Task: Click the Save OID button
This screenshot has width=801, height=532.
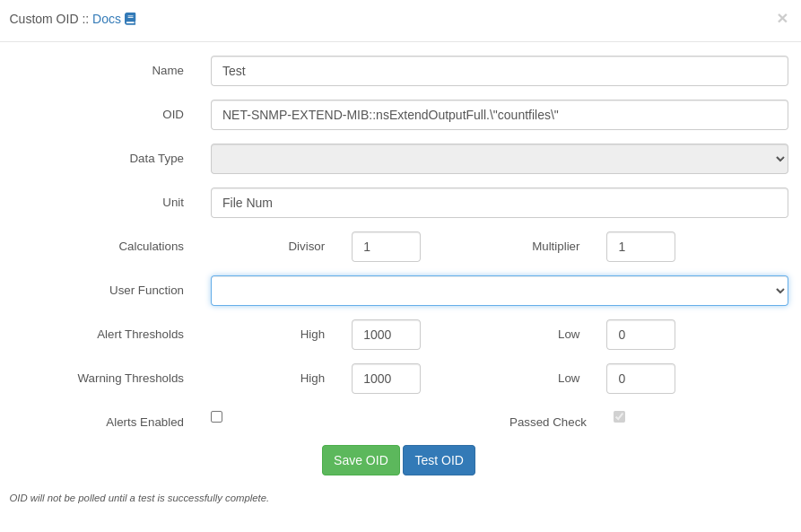Action: (x=361, y=460)
